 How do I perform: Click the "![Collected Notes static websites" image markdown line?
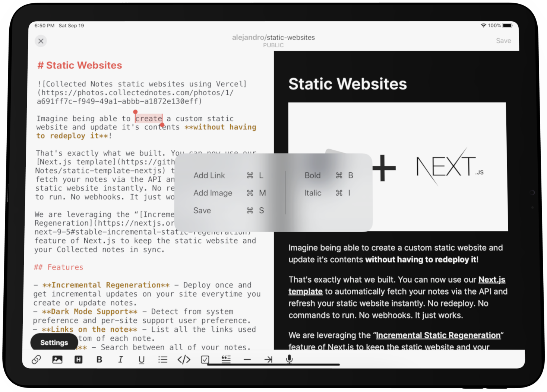coord(142,84)
